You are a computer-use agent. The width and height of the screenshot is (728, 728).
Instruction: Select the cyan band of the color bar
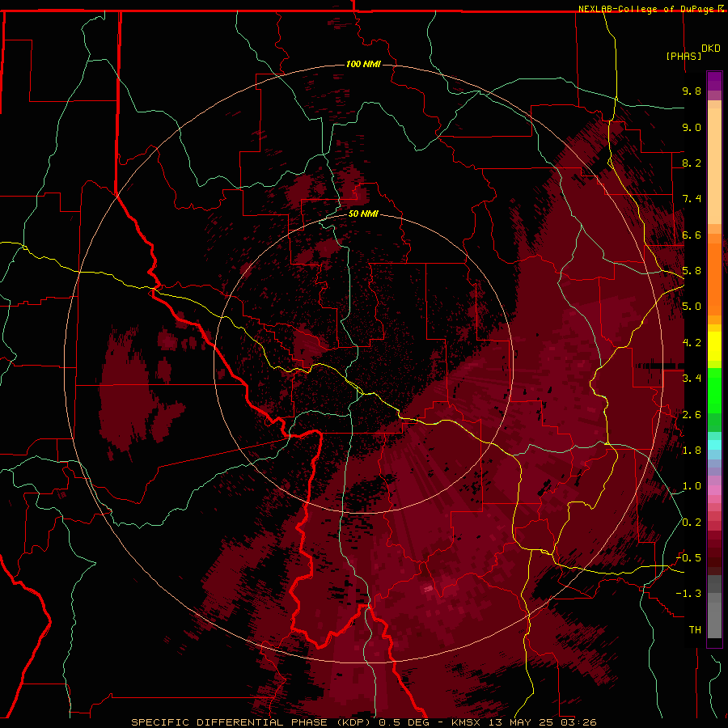[x=714, y=445]
